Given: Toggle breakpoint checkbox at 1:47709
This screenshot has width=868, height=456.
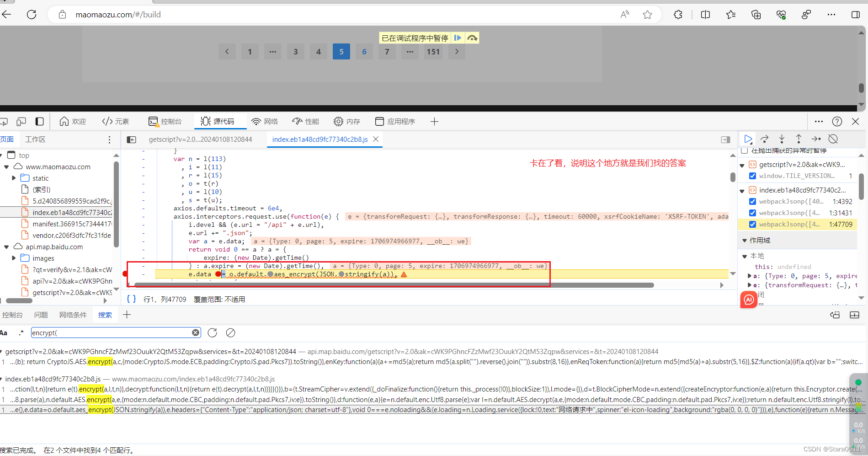Looking at the screenshot, I should pos(752,224).
